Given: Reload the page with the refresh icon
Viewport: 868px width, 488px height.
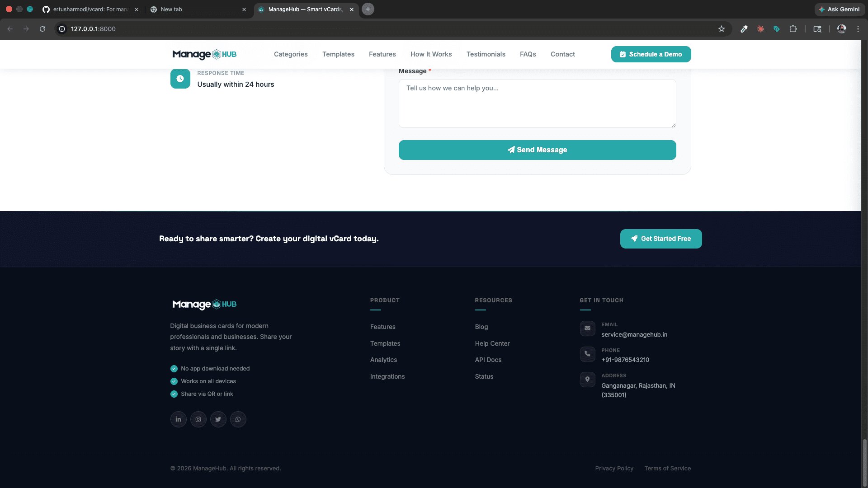Looking at the screenshot, I should 42,29.
